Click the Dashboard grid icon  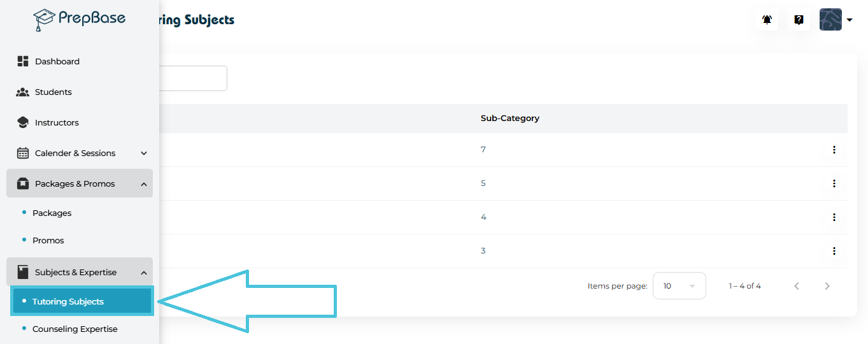pyautogui.click(x=23, y=61)
